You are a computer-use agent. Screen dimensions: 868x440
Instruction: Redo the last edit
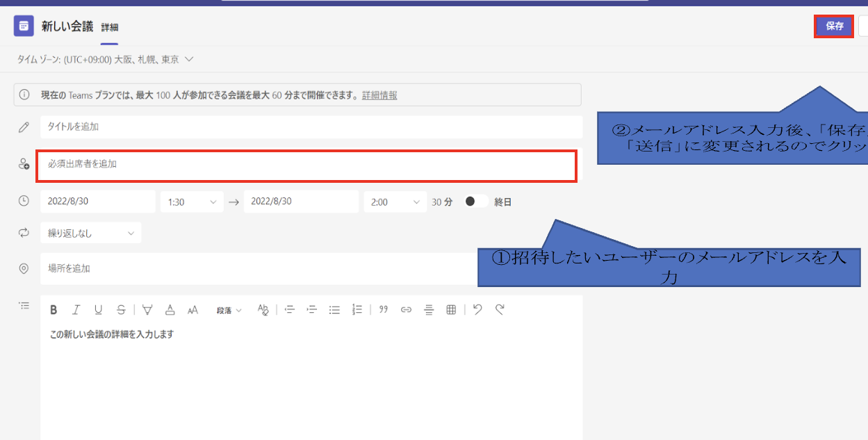500,309
